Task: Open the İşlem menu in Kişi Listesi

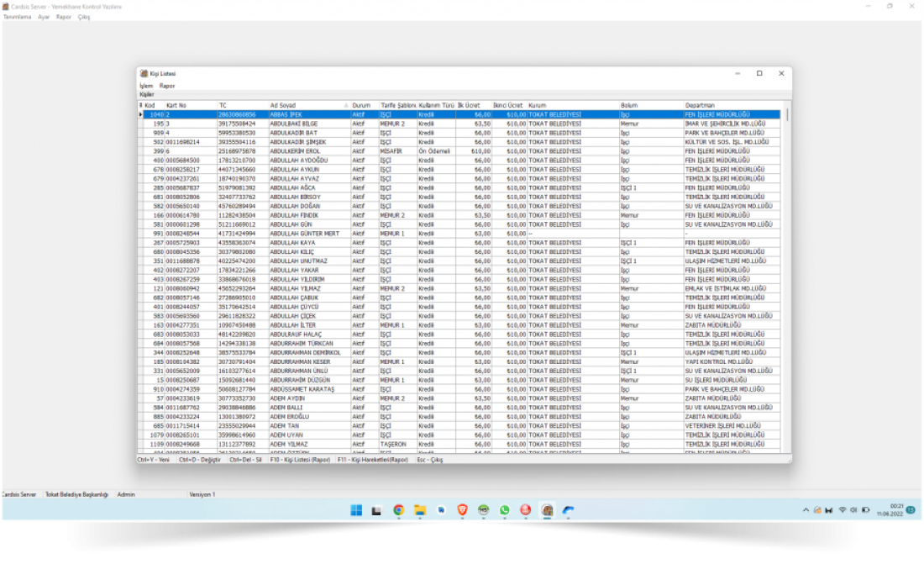Action: (145, 86)
